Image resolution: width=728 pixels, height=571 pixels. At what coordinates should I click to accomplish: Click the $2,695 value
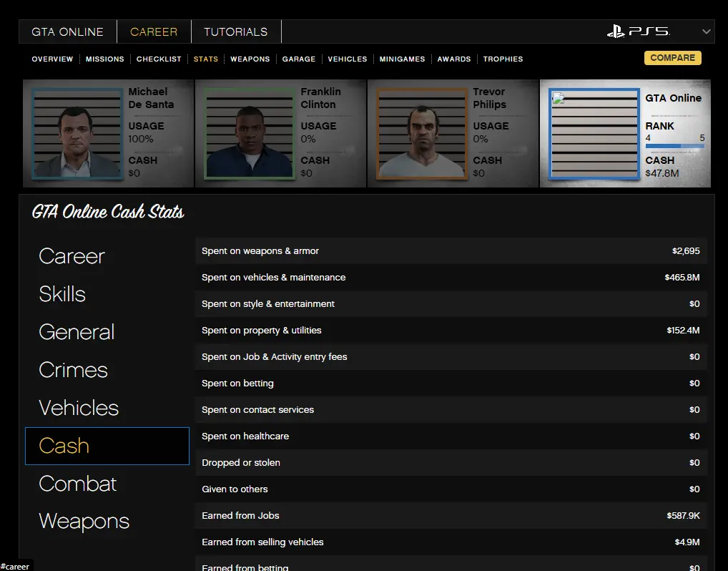(x=686, y=251)
